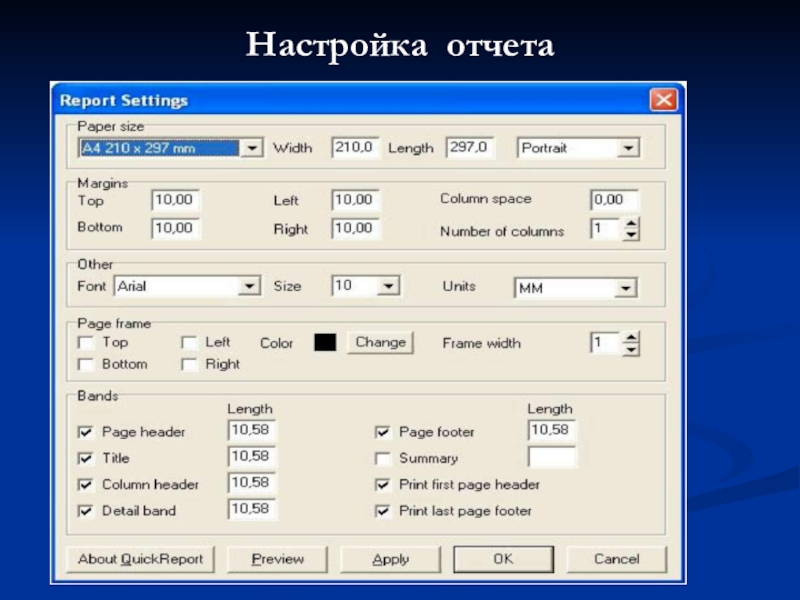Click the empty Summary length field
This screenshot has width=800, height=600.
point(552,457)
